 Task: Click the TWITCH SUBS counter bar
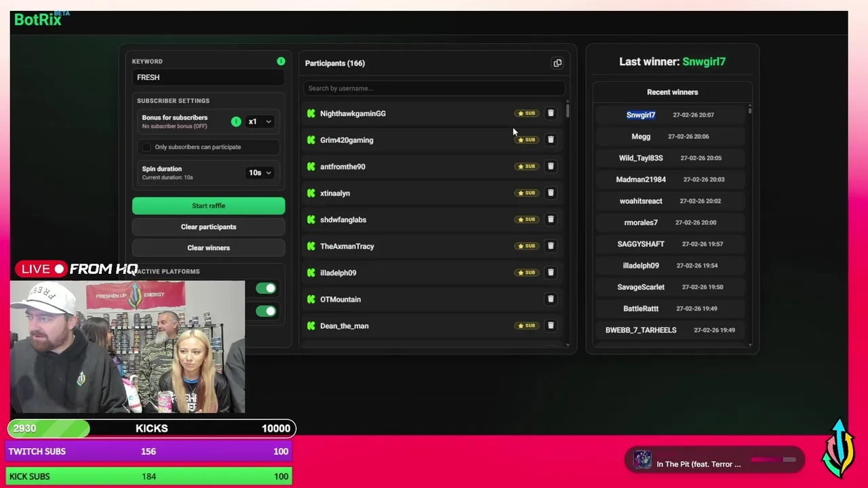[149, 451]
